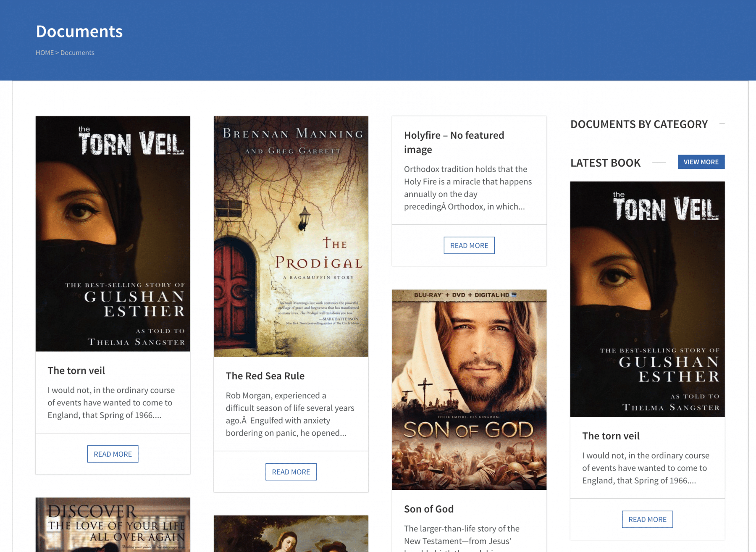Open "The torn veil" title in main grid

(x=76, y=371)
